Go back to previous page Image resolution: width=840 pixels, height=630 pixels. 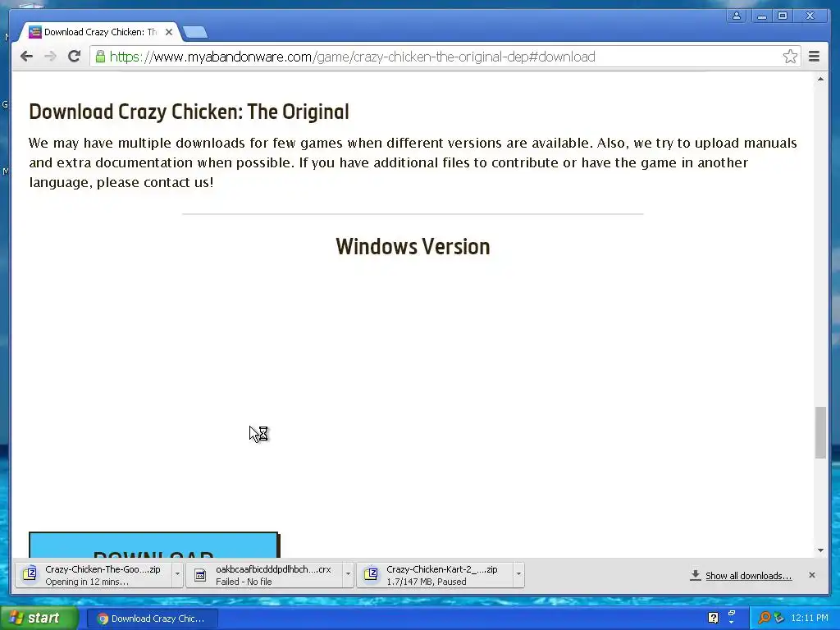tap(26, 57)
